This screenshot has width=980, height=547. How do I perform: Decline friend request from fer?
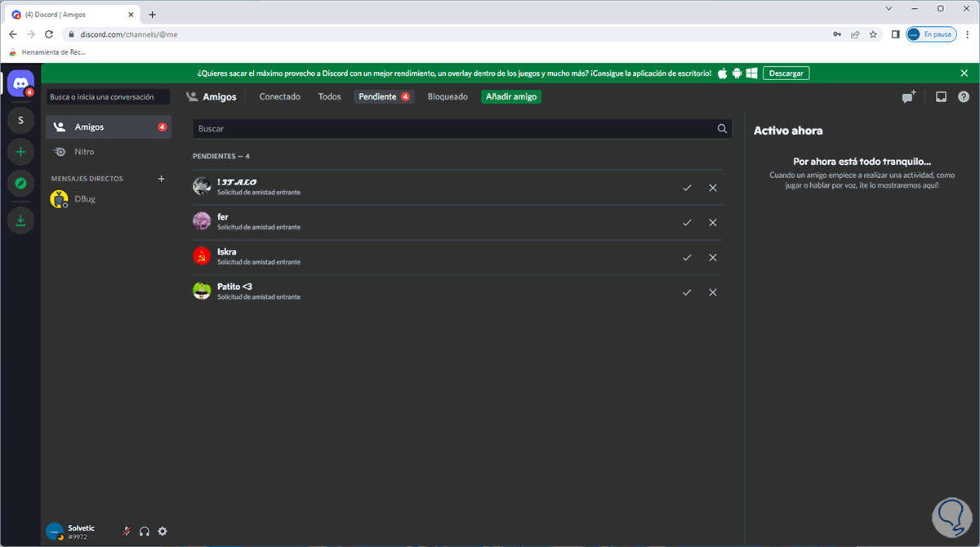point(713,222)
